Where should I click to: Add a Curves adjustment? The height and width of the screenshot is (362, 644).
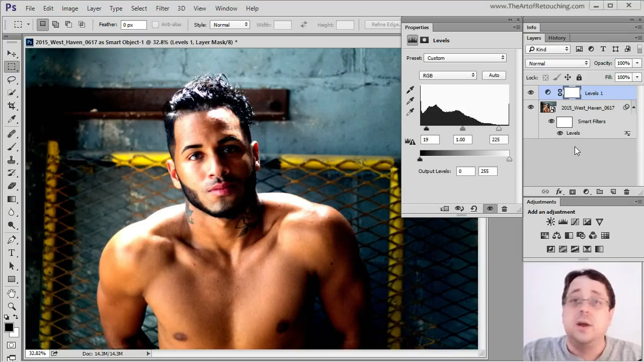(575, 222)
